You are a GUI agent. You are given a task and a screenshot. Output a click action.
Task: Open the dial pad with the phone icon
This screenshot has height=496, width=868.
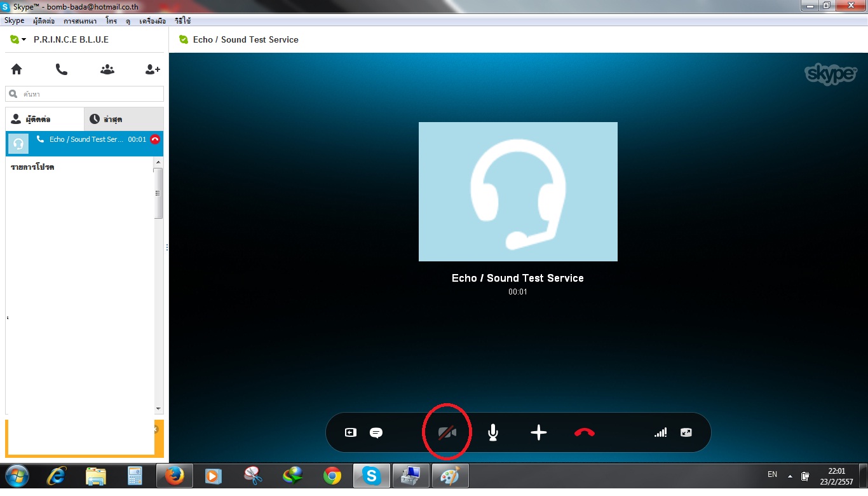pos(62,69)
